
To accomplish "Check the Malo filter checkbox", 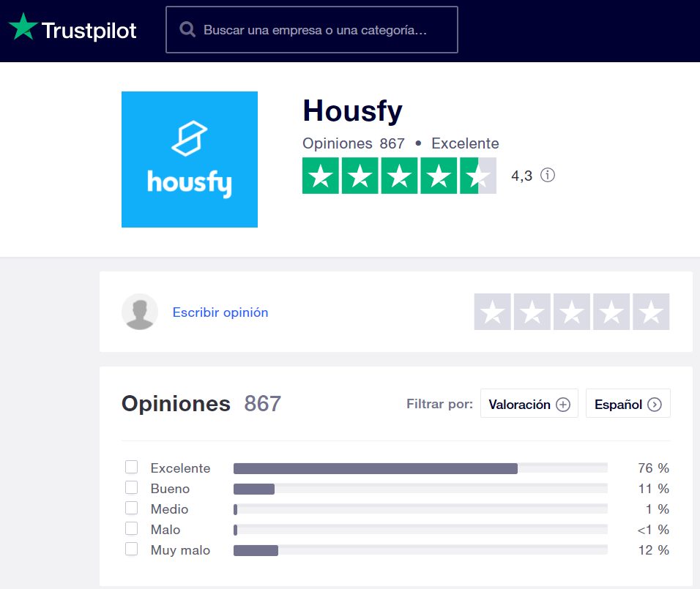I will point(131,528).
